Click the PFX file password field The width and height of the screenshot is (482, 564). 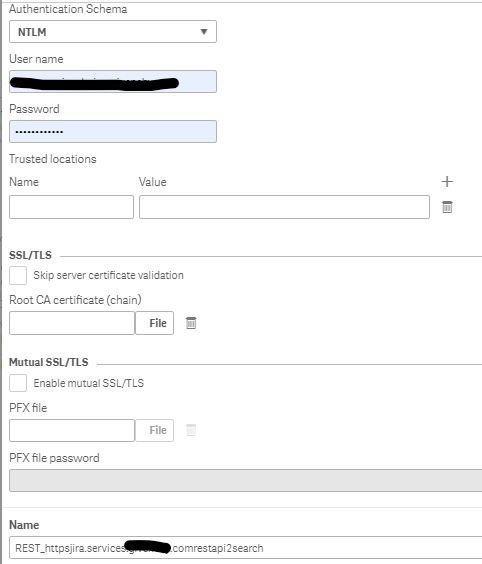[246, 480]
